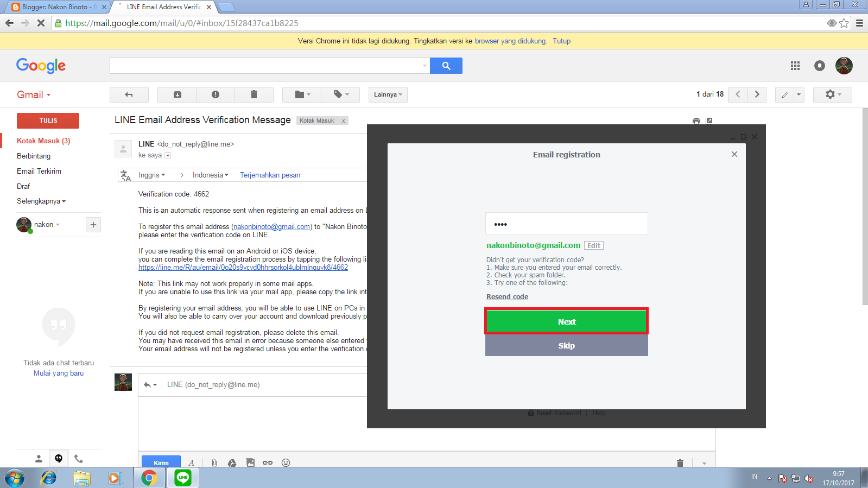Click the verification code field in LINE dialog
This screenshot has width=868, height=488.
tap(566, 224)
